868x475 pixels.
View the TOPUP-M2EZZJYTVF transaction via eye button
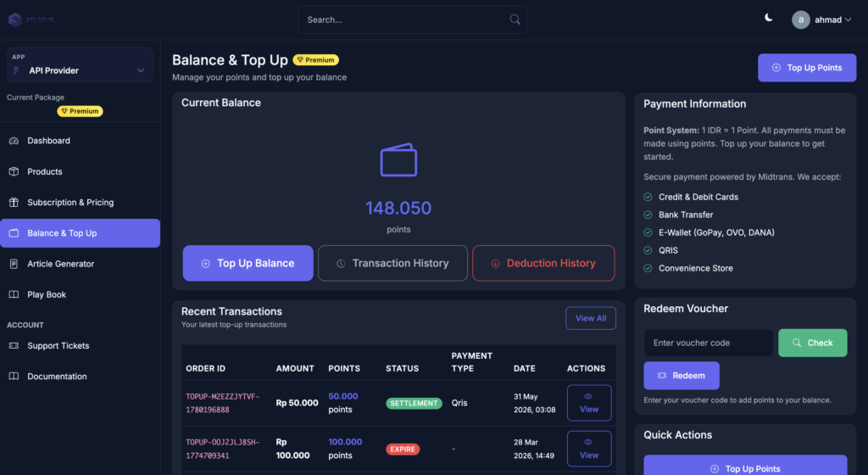pos(589,403)
